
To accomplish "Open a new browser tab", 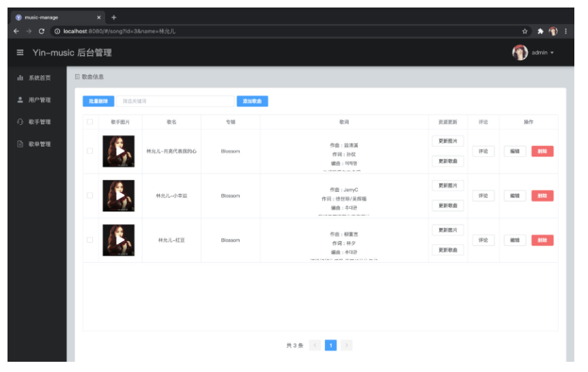I will 113,17.
